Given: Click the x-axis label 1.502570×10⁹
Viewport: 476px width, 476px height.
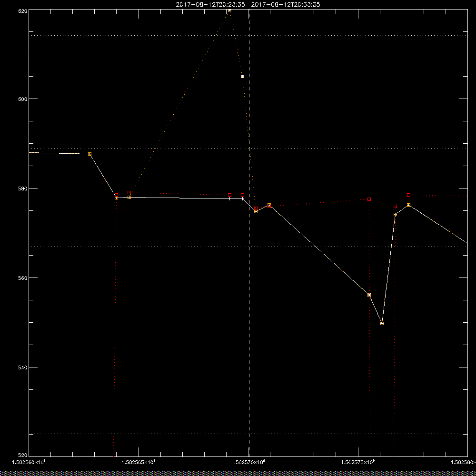Looking at the screenshot, I should (x=248, y=462).
